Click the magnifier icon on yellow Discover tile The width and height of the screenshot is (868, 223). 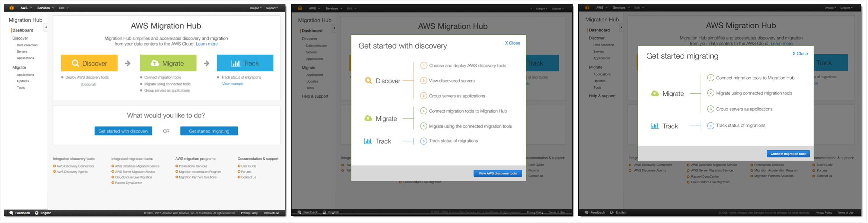75,63
